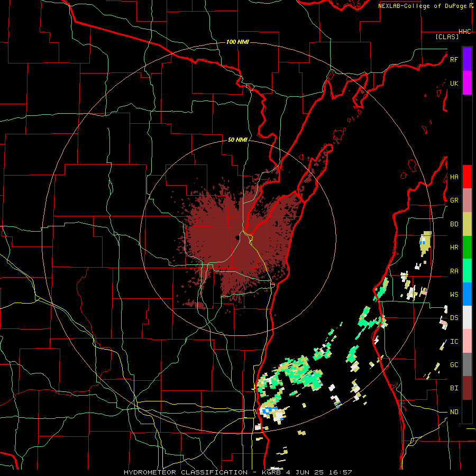Click the BI brown legend swatch

point(467,388)
